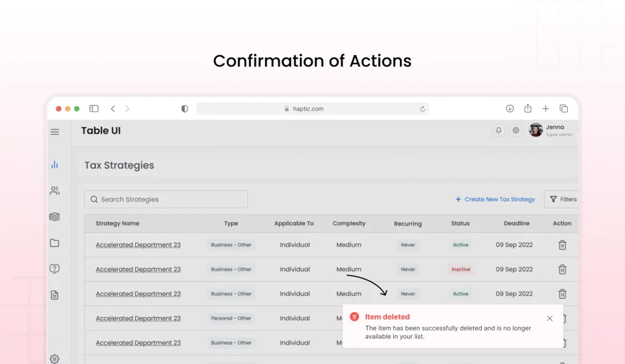
Task: Open the document sidebar icon
Action: pos(55,295)
